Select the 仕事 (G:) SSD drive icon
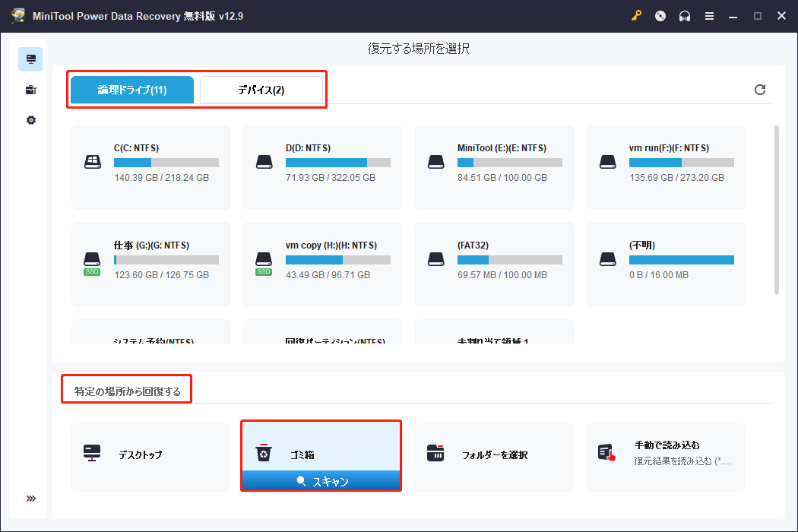The image size is (798, 532). click(92, 263)
